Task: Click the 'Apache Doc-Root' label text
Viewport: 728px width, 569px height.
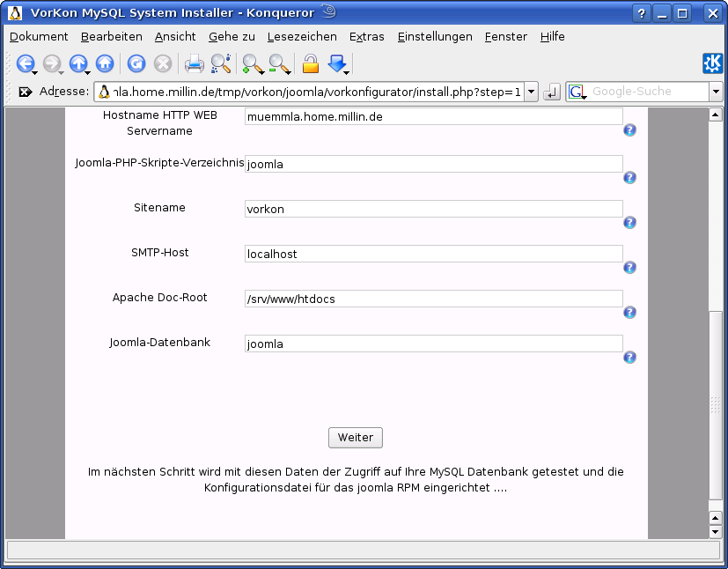Action: [x=159, y=298]
